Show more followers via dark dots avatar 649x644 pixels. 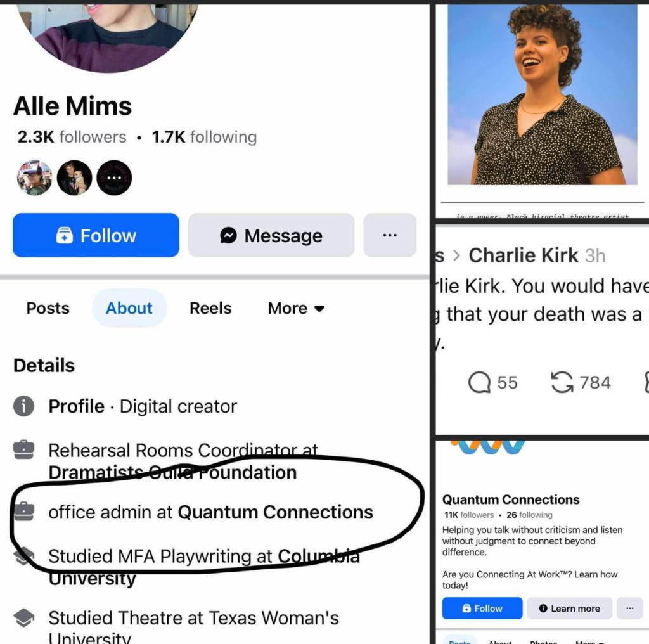point(114,178)
